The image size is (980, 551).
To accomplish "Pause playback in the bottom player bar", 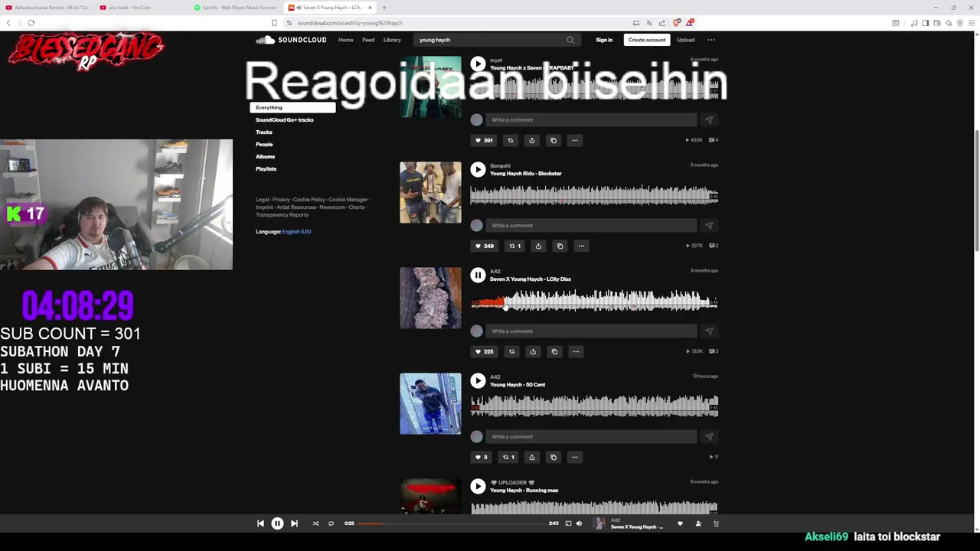I will 277,523.
